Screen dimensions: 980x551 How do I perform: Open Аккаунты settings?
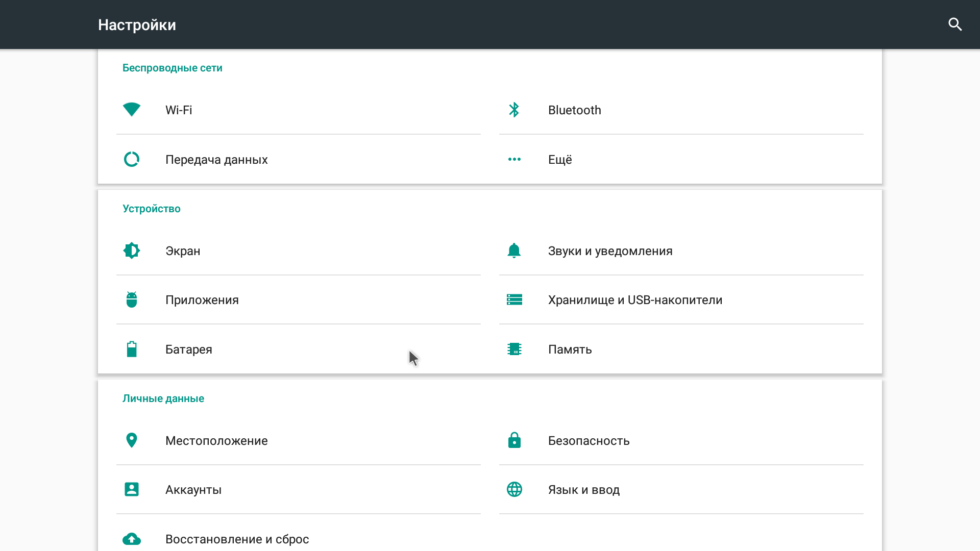tap(193, 490)
